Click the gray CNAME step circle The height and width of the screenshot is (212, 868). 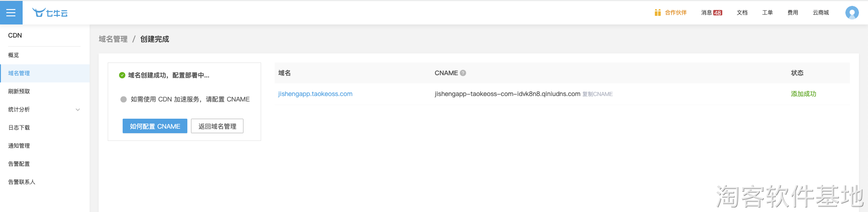[124, 99]
